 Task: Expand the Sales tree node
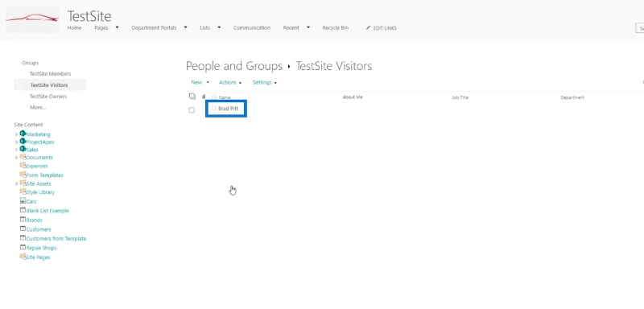[16, 150]
